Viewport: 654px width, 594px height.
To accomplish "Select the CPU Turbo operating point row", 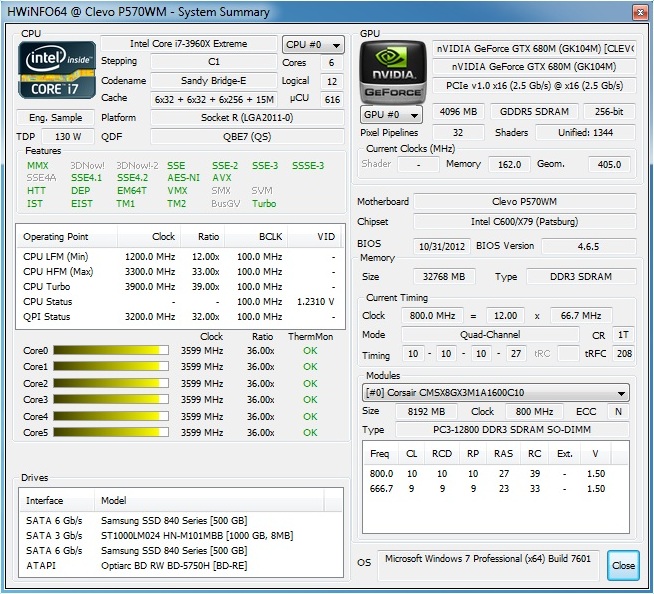I will pos(179,287).
